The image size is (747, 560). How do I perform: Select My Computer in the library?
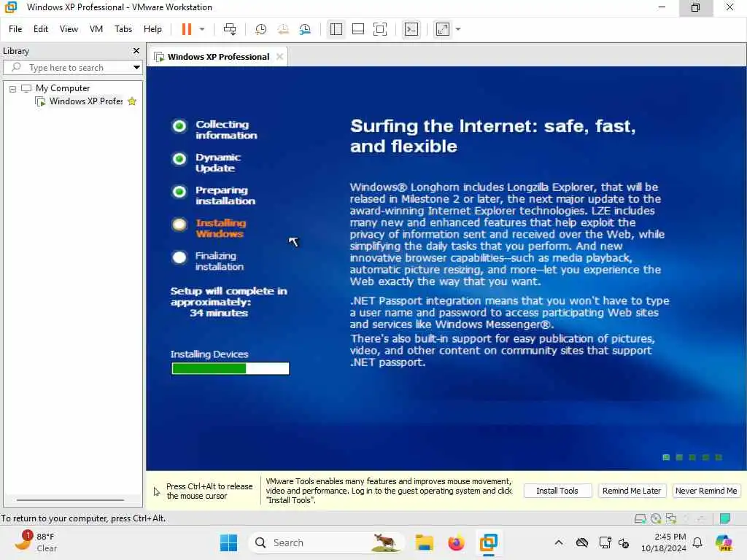point(63,88)
